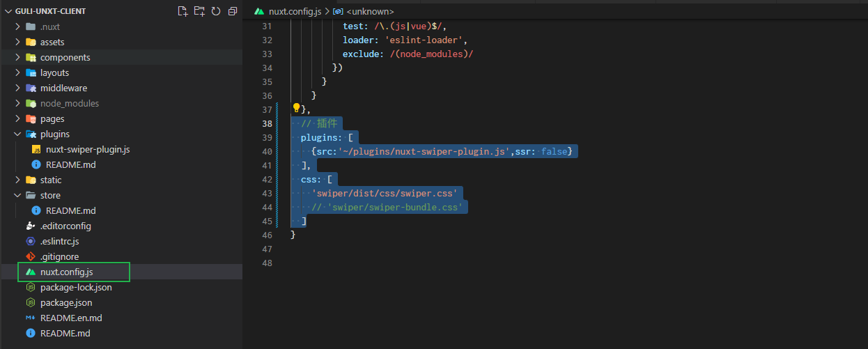This screenshot has width=868, height=349.
Task: Click the npm icon of package-lock.json
Action: point(31,287)
